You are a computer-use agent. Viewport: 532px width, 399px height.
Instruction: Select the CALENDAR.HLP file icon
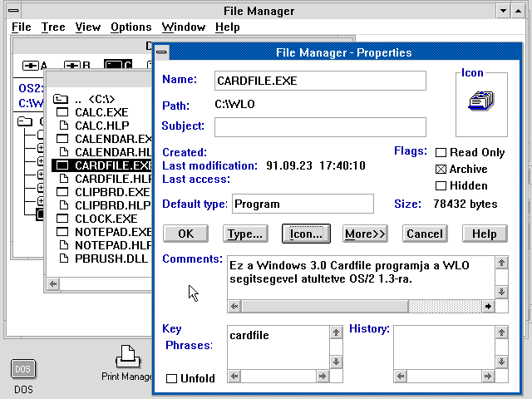pyautogui.click(x=63, y=151)
